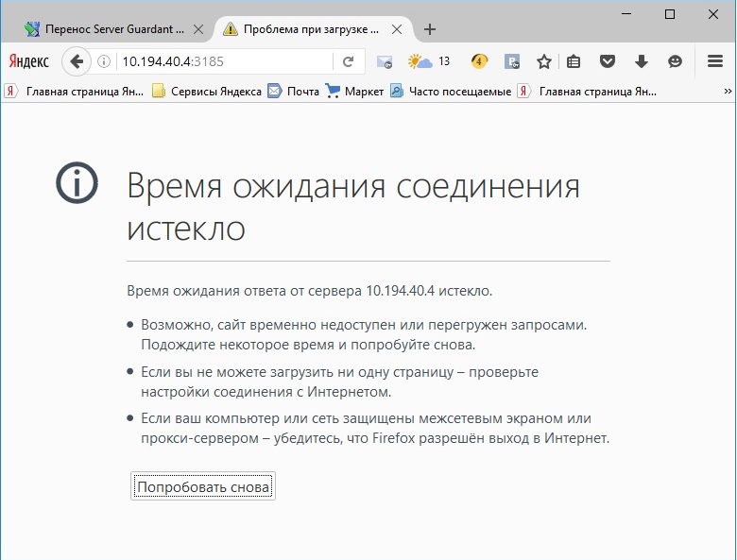This screenshot has height=560, width=737.
Task: Show downloads via the down arrow icon
Action: pyautogui.click(x=642, y=62)
